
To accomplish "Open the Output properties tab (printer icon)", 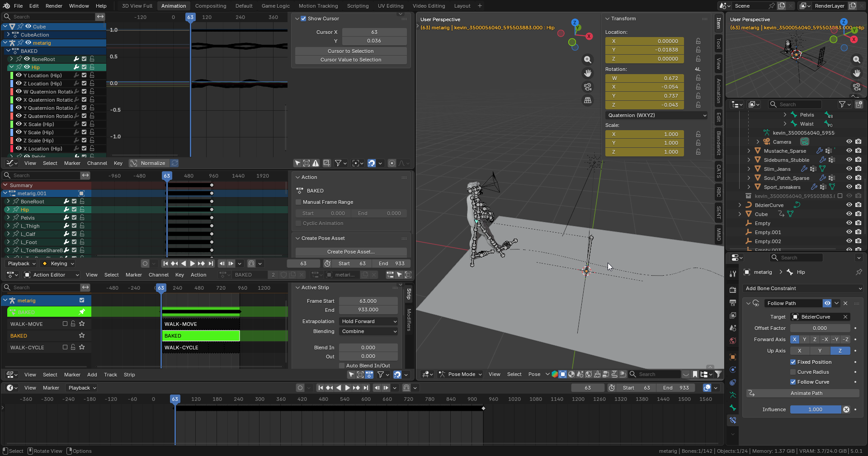I will click(x=733, y=302).
